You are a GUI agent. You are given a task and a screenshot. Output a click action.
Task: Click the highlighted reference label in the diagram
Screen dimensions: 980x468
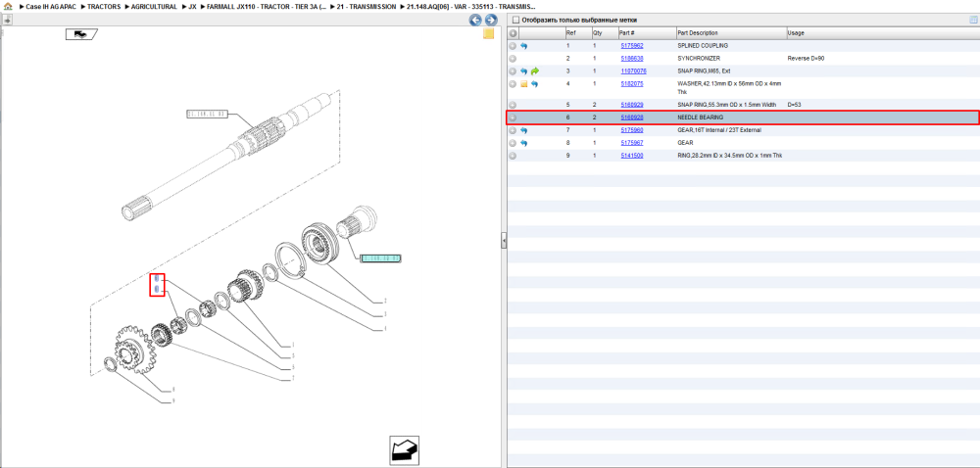380,258
